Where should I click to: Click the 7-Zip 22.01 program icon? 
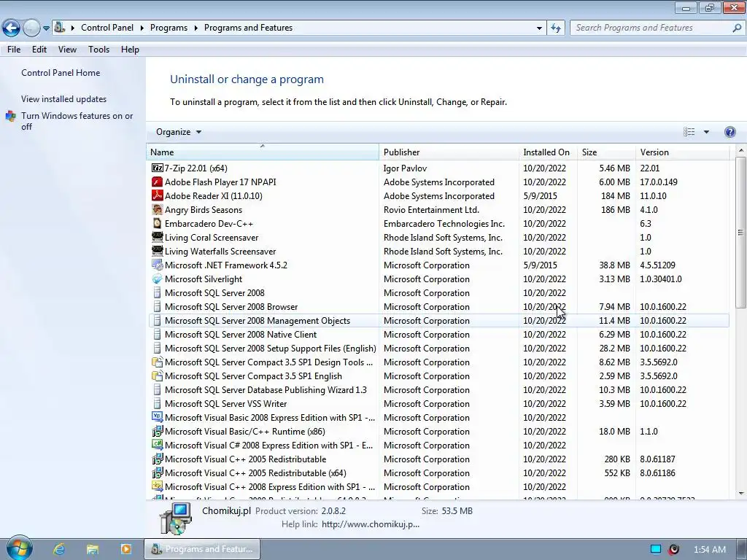(158, 168)
